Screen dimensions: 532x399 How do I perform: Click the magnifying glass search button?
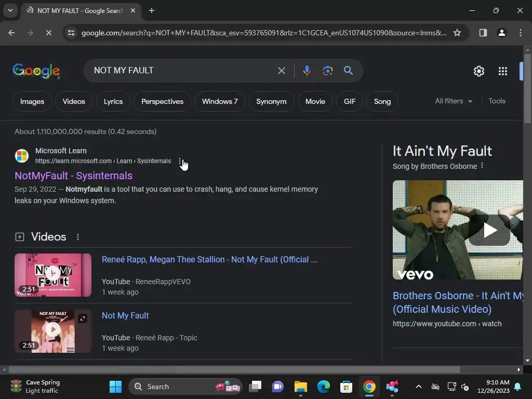348,71
